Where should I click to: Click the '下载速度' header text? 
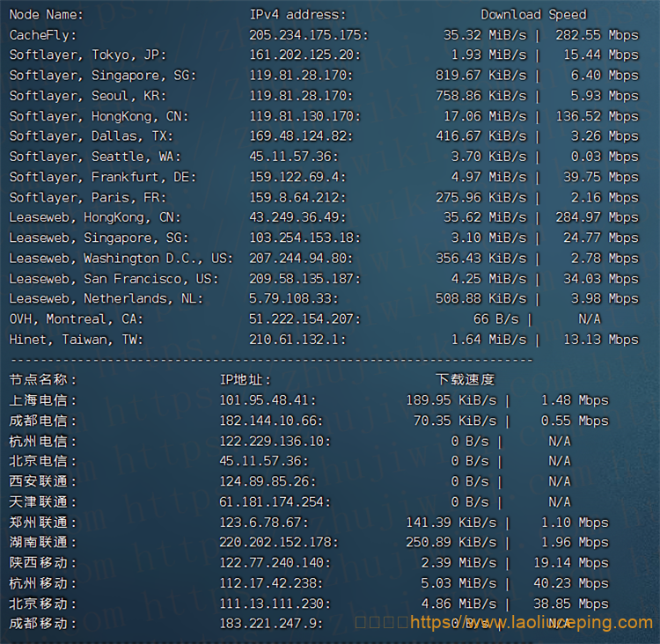point(466,380)
